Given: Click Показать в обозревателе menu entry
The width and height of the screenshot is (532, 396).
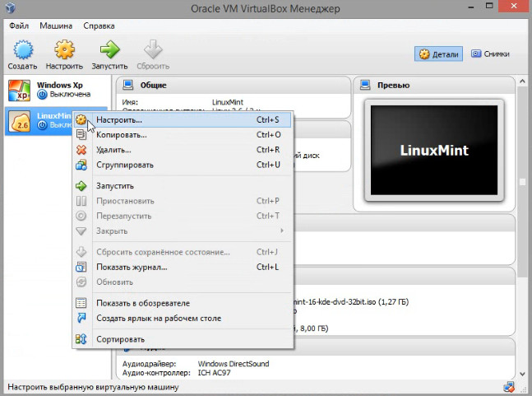Looking at the screenshot, I should click(x=142, y=303).
